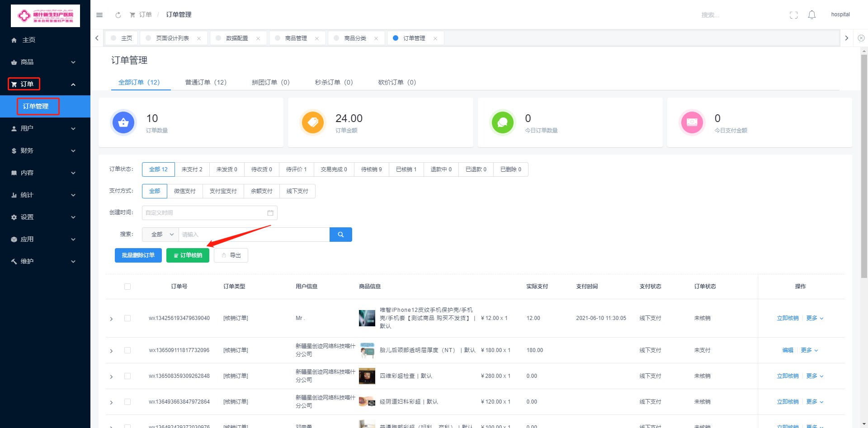Collapse the 订单 sidebar menu
Viewport: 868px width, 428px height.
(45, 84)
